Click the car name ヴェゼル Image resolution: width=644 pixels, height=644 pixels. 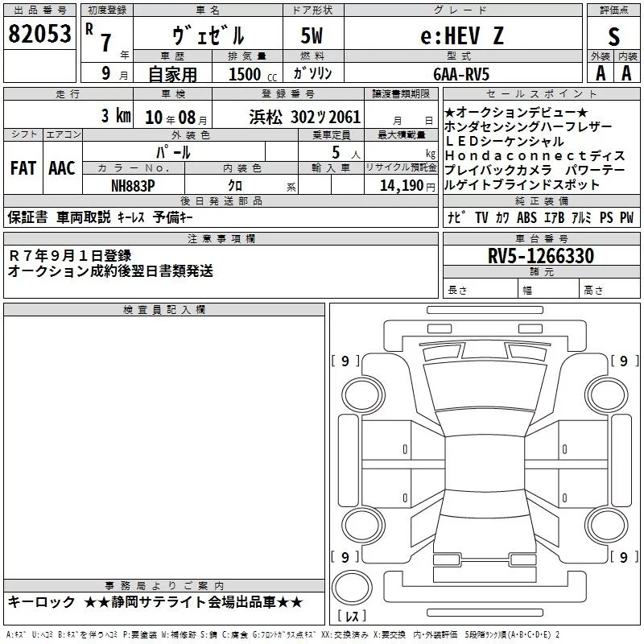click(x=208, y=35)
